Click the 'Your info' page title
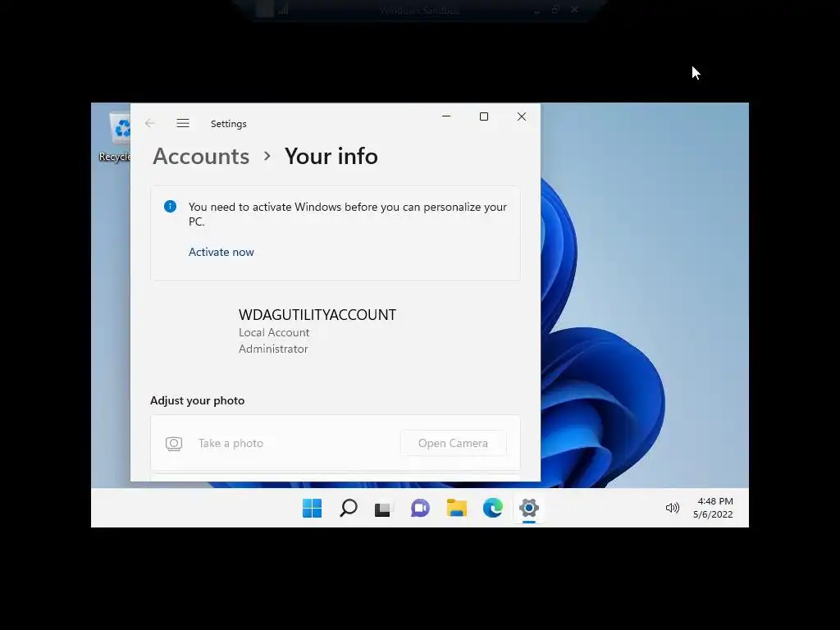This screenshot has width=840, height=630. [331, 157]
